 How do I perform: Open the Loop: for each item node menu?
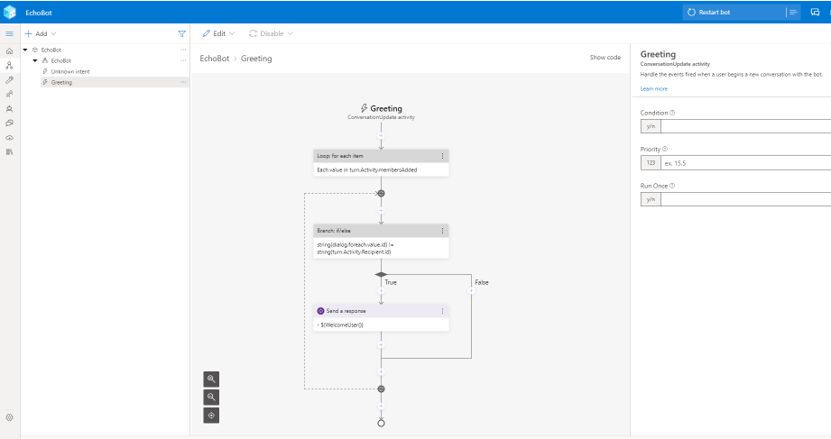[443, 156]
